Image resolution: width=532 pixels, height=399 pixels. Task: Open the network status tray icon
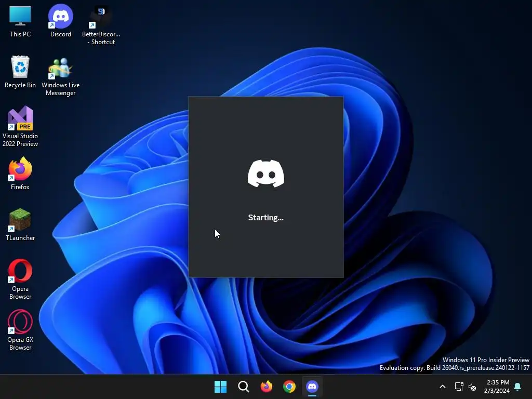[459, 387]
